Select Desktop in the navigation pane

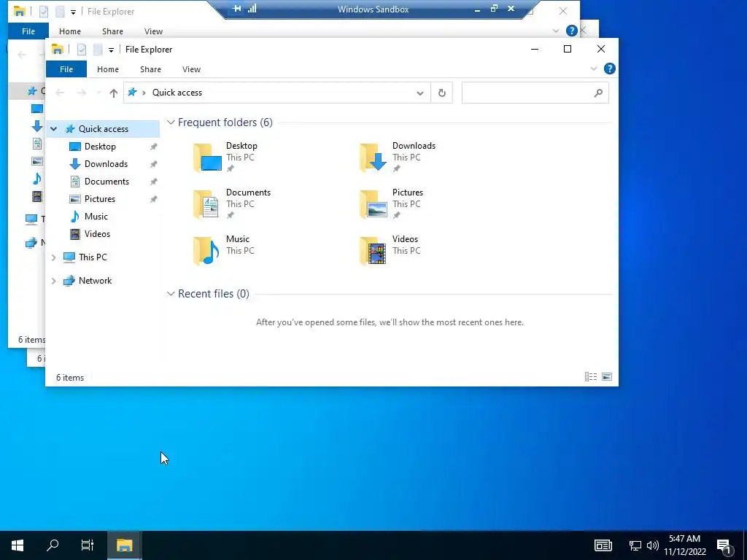coord(100,147)
